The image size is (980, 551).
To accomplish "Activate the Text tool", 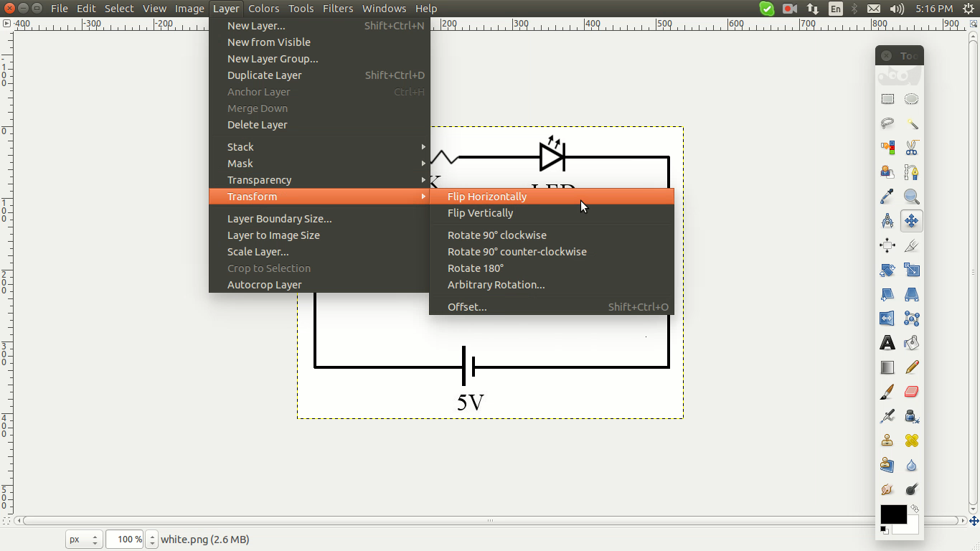I will coord(887,343).
